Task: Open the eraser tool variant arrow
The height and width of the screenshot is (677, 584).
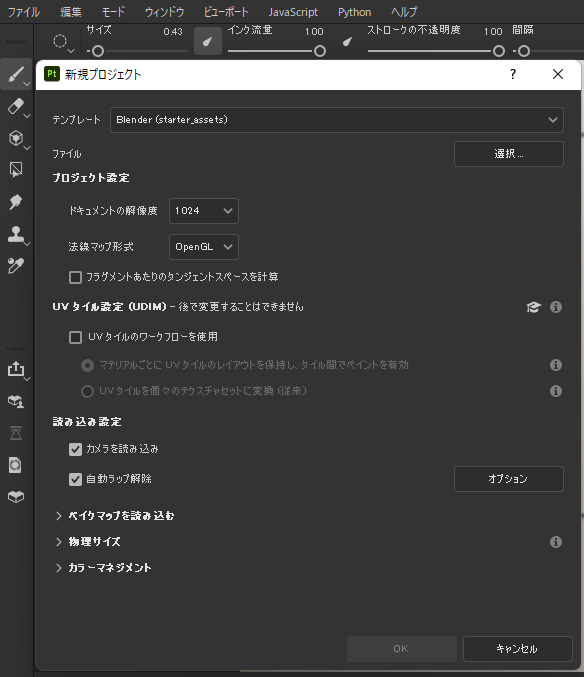Action: [27, 116]
